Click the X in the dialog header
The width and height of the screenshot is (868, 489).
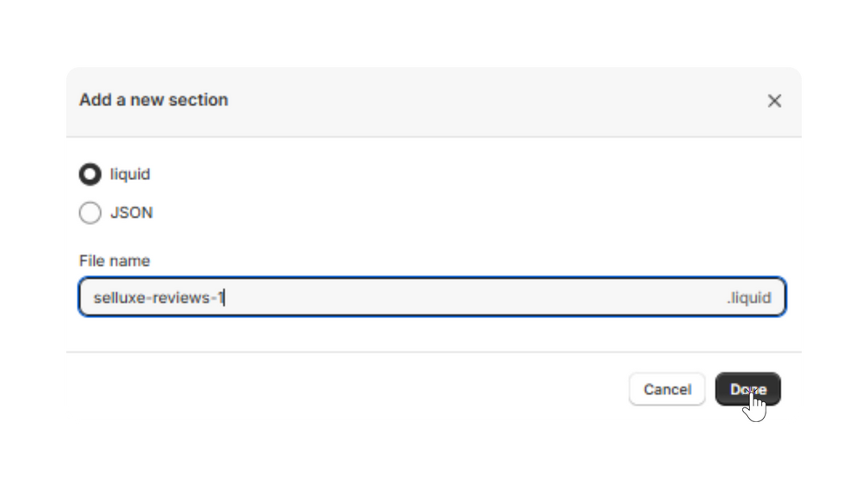[x=774, y=101]
